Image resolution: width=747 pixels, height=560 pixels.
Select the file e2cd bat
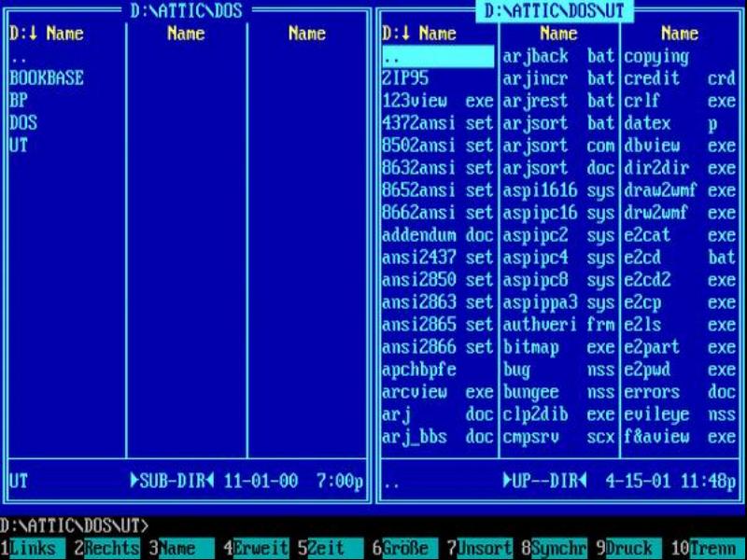tap(680, 258)
